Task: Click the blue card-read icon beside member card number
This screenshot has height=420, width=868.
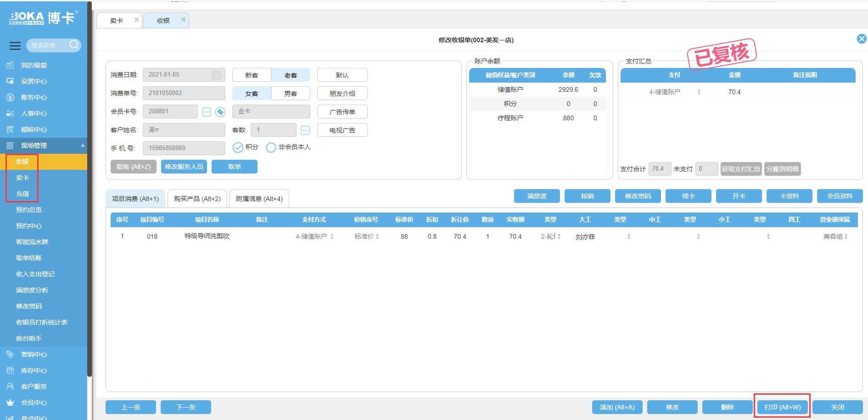Action: tap(220, 112)
